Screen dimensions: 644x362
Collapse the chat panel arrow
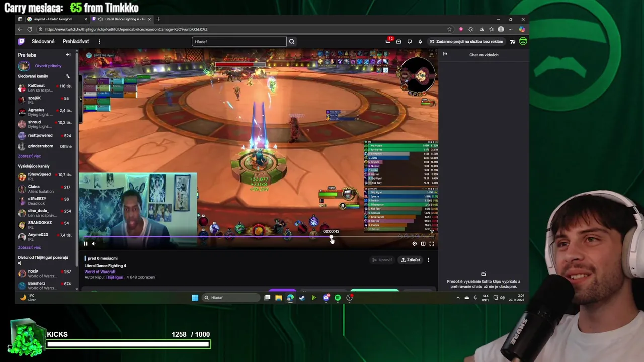445,54
